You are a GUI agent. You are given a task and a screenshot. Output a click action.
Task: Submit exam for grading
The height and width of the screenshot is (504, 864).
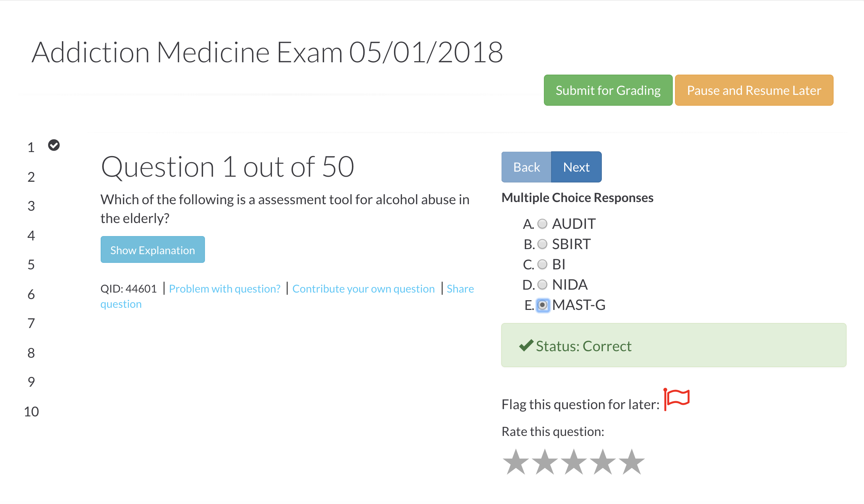608,90
